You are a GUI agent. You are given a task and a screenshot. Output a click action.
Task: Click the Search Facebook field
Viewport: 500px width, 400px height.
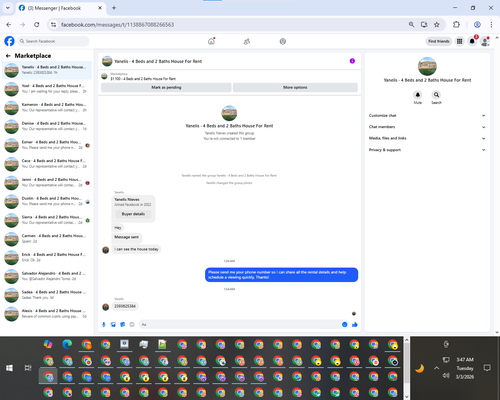(x=53, y=41)
